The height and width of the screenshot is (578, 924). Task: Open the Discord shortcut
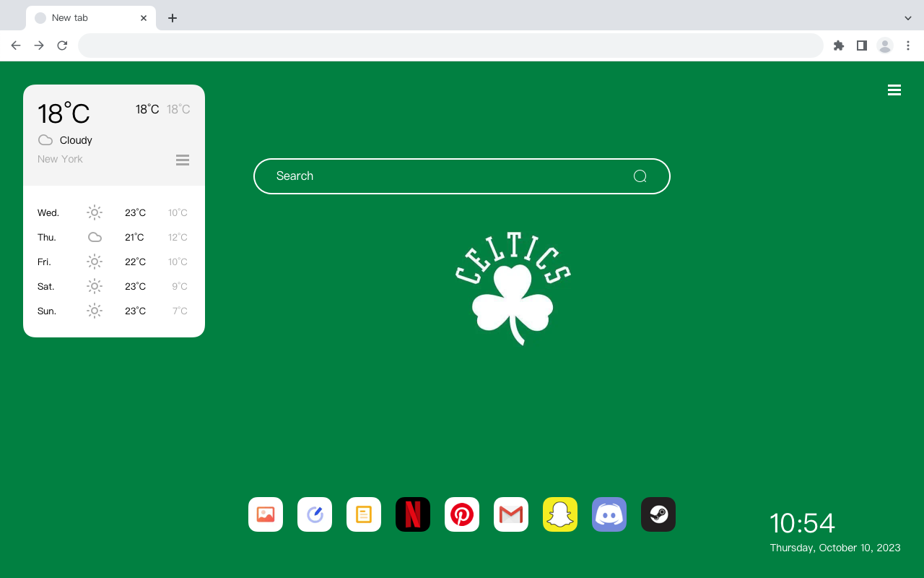point(609,514)
